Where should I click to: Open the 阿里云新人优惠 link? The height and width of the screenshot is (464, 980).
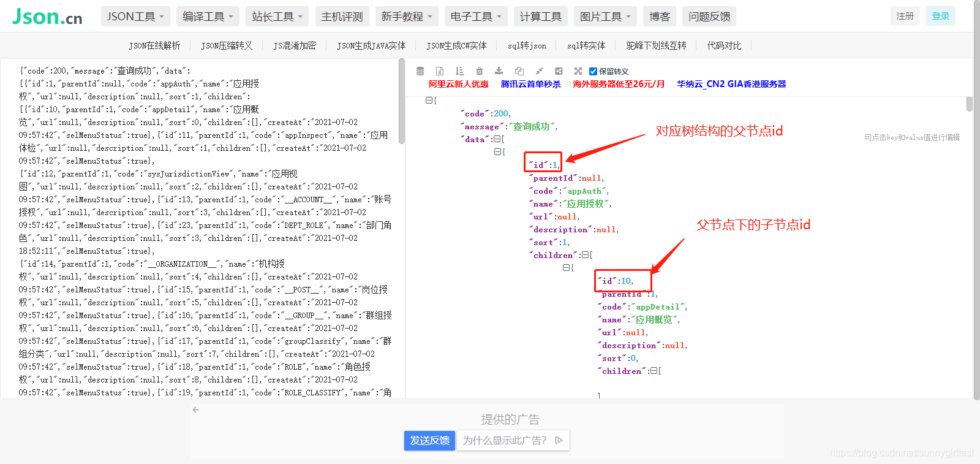459,84
